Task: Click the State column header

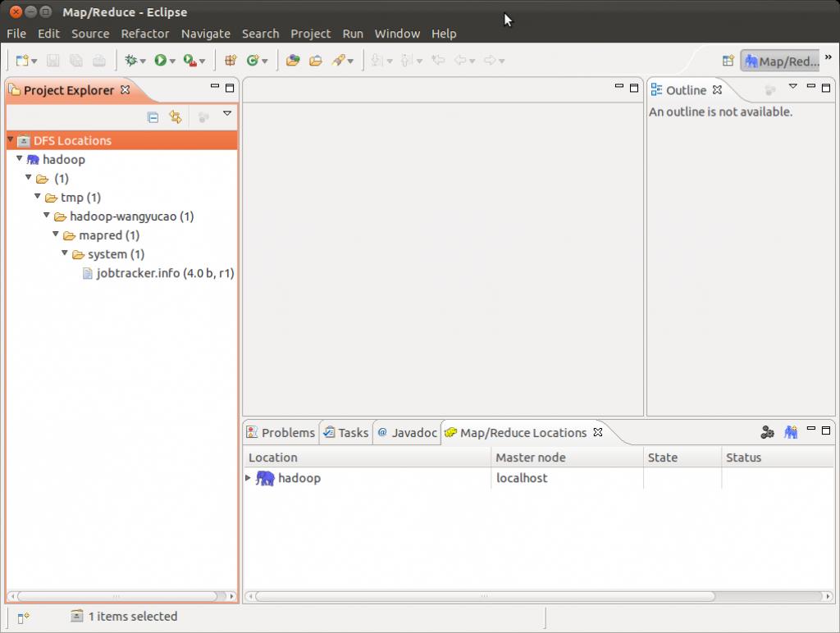Action: point(682,458)
